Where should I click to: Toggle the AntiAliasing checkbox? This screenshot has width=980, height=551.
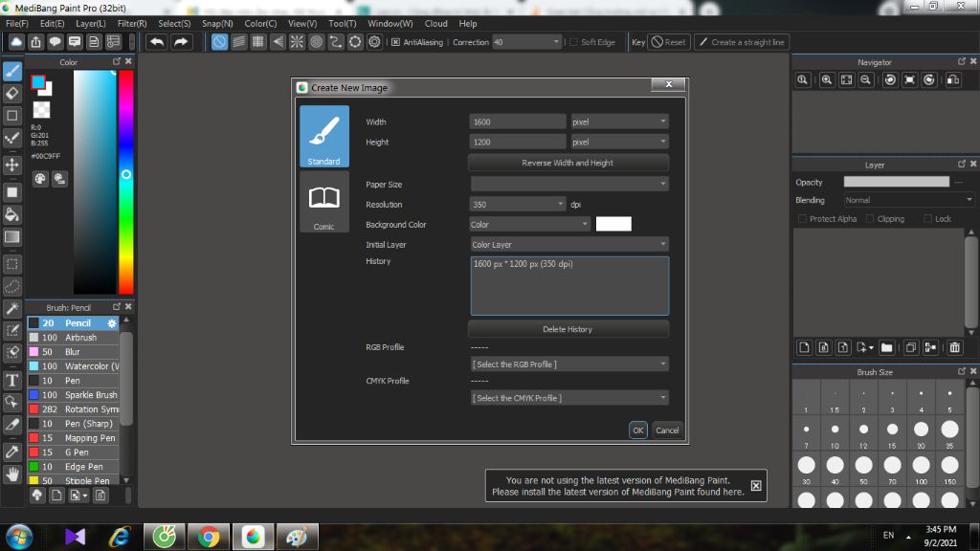point(395,42)
